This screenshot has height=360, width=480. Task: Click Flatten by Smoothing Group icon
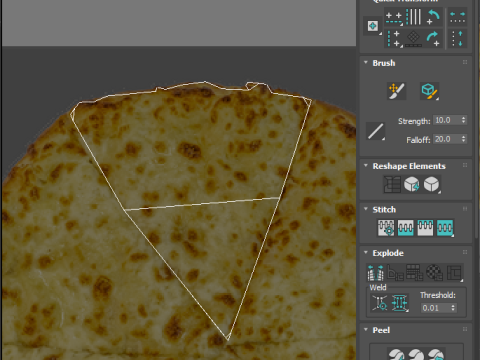[415, 273]
